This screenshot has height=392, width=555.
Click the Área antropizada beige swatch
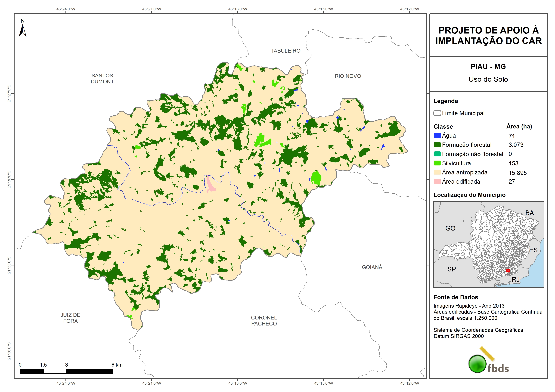[437, 172]
